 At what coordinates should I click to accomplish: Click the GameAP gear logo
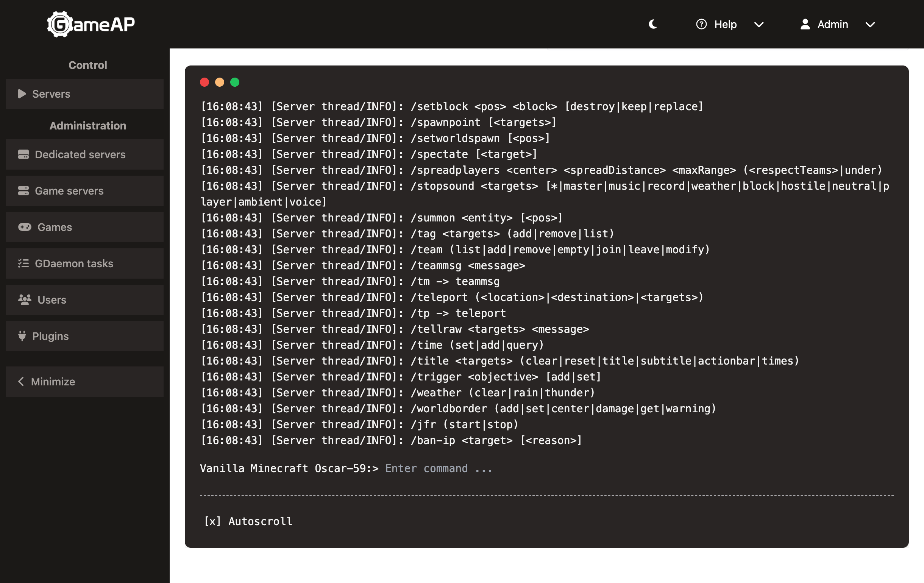click(x=60, y=24)
